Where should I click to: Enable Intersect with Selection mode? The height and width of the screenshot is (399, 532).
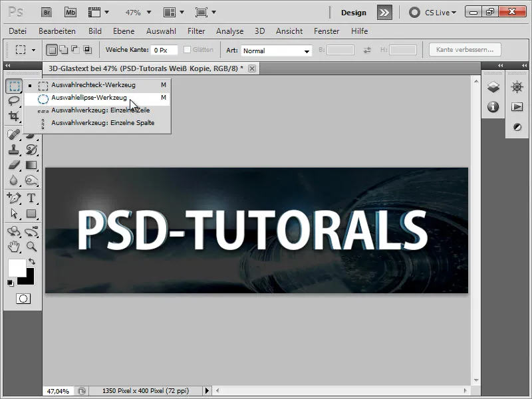(x=88, y=50)
